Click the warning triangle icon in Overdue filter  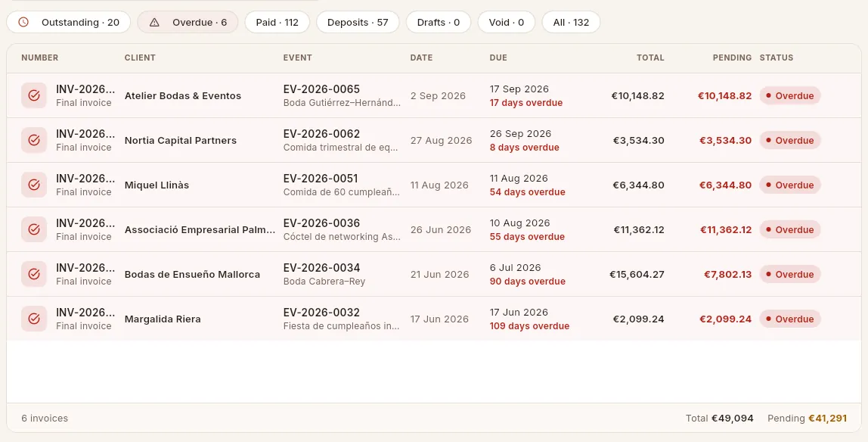(x=154, y=22)
